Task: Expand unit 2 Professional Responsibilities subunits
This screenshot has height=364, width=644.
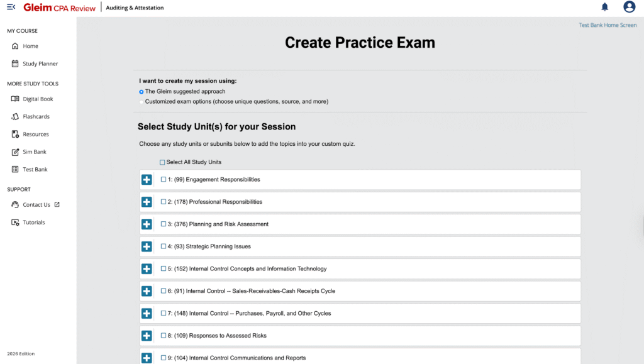Action: (x=147, y=202)
